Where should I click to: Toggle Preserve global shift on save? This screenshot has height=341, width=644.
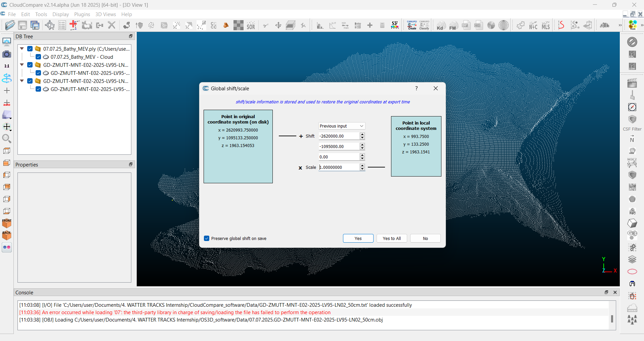[207, 238]
